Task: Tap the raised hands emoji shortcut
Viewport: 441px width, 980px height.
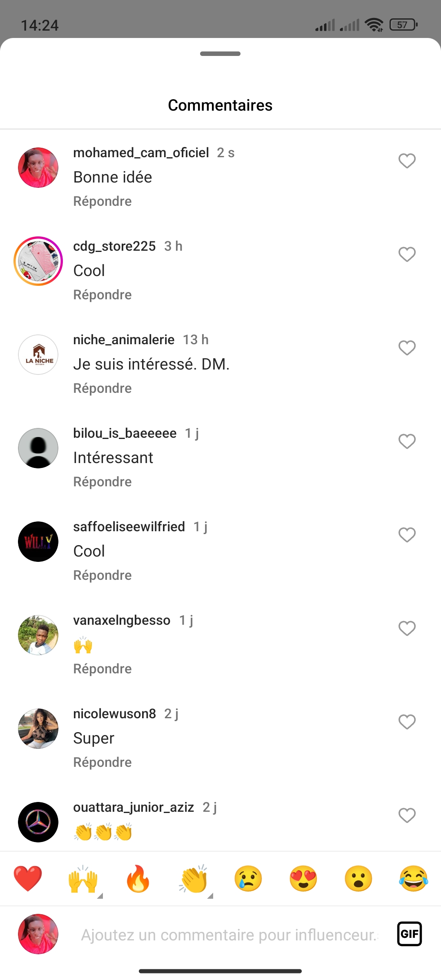Action: click(83, 878)
